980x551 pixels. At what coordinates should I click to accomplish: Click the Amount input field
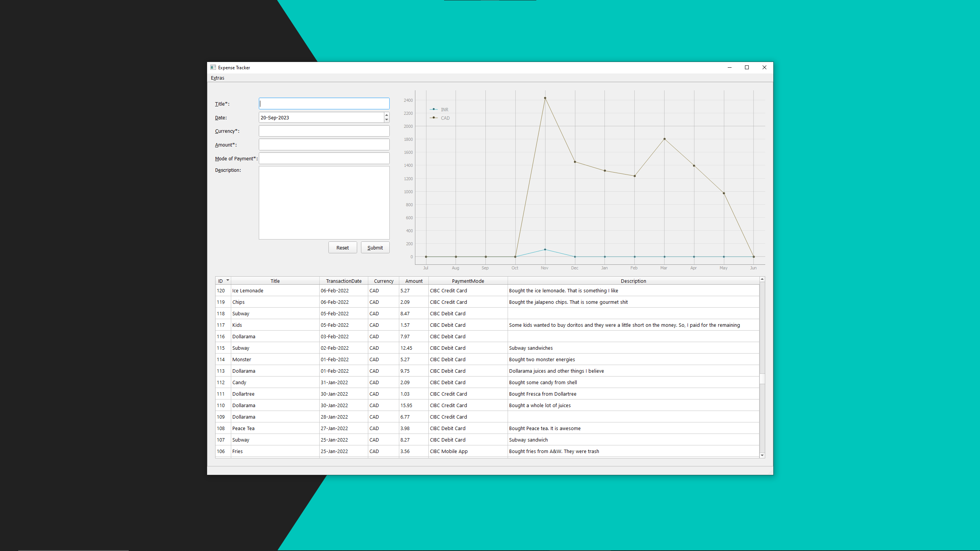point(324,145)
